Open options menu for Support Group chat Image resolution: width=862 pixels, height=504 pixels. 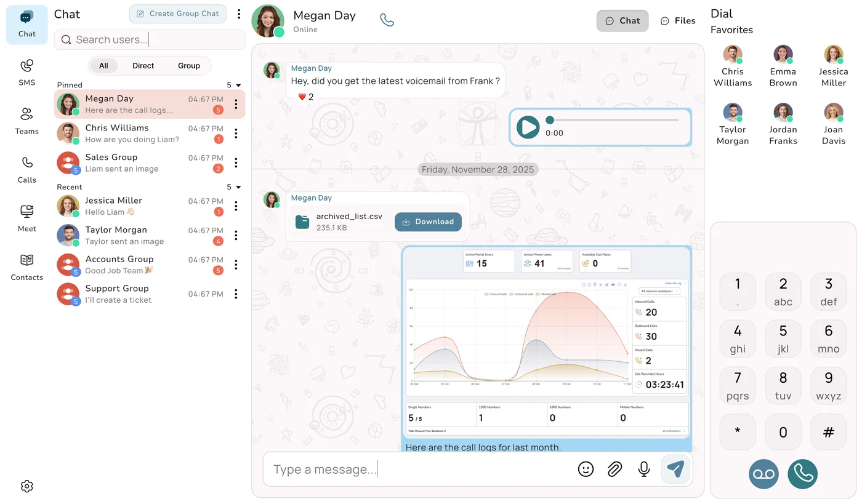click(x=236, y=294)
